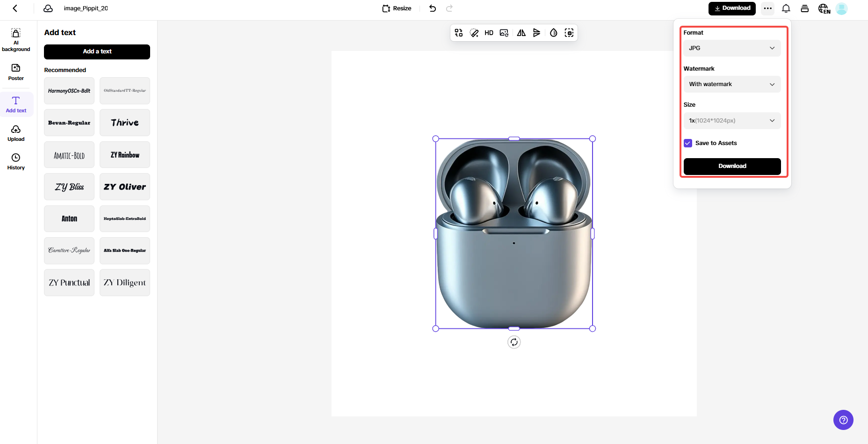
Task: Select the Alfa Slab One-Regular font style
Action: (x=125, y=251)
